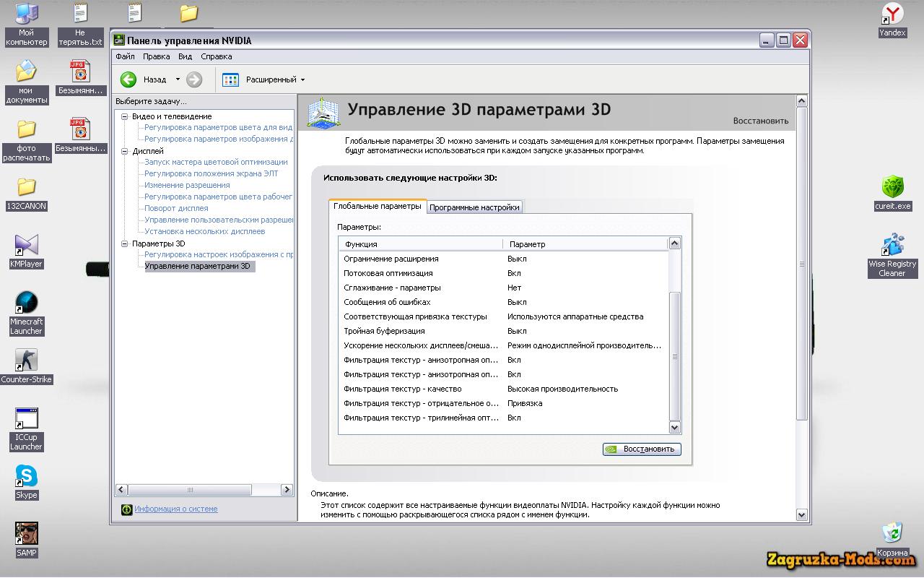Open Регулировка параметров цвета для видео
This screenshot has height=578, width=924.
[219, 127]
